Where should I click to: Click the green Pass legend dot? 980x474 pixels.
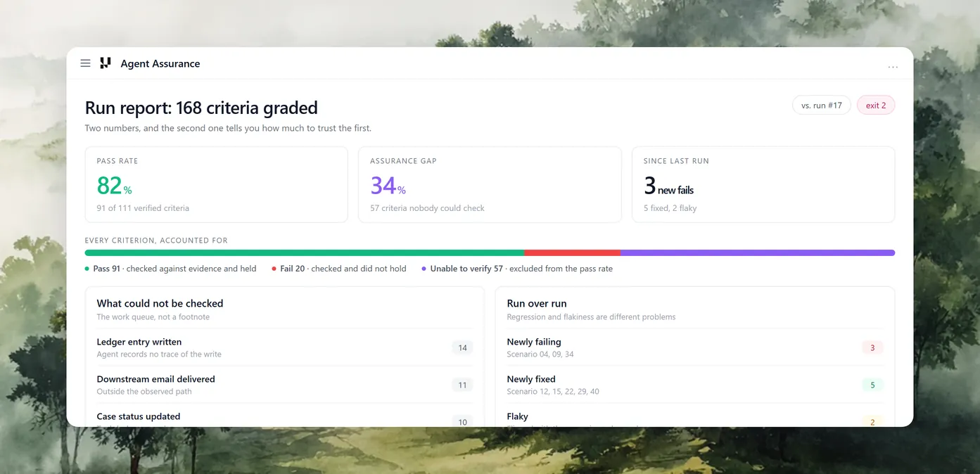tap(87, 269)
